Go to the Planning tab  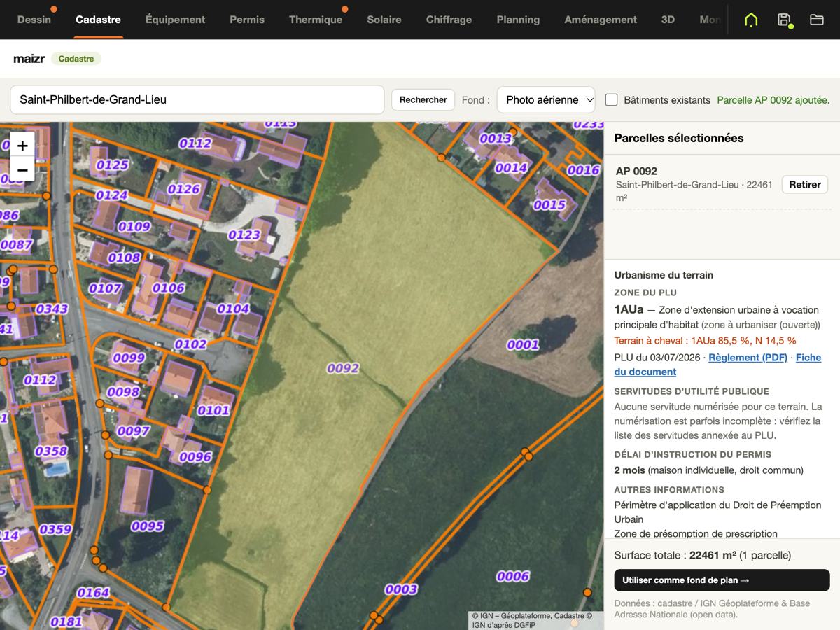click(518, 20)
